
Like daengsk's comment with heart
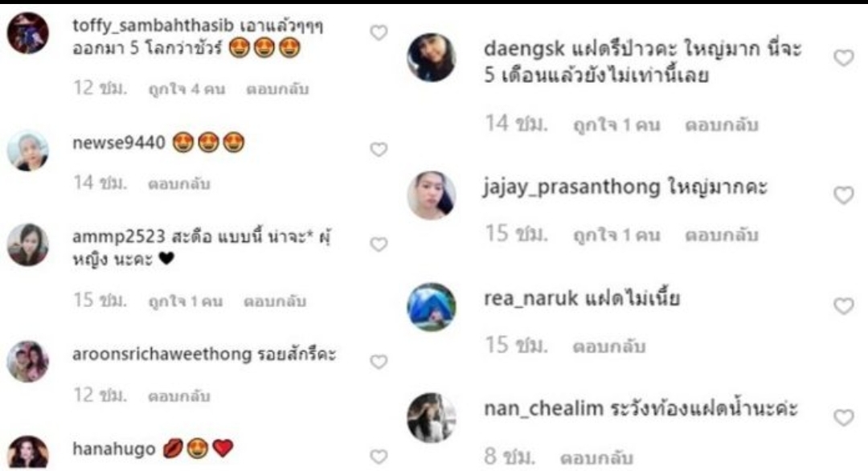[844, 58]
